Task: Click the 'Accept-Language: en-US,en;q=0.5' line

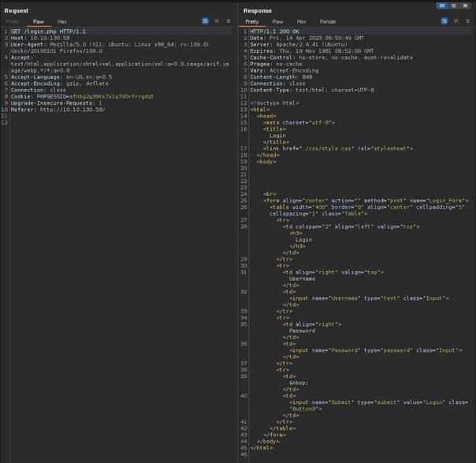Action: [61, 77]
